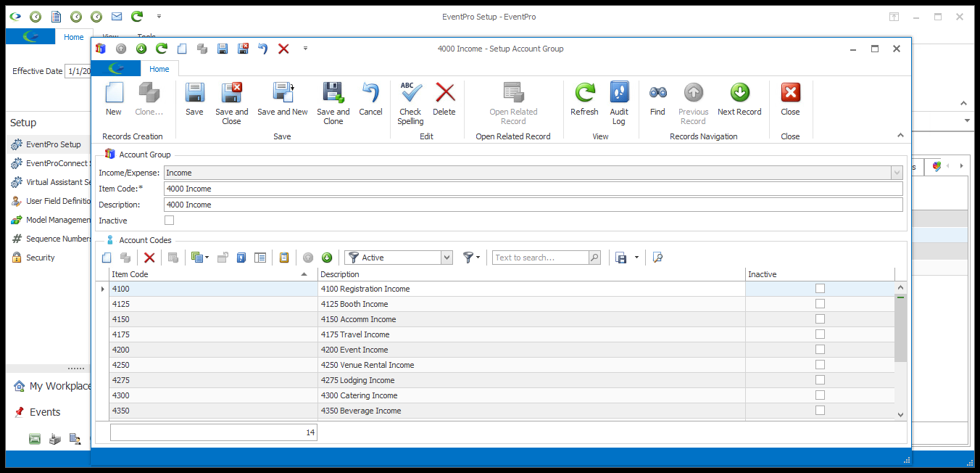
Task: Open the Audit Log
Action: [619, 102]
